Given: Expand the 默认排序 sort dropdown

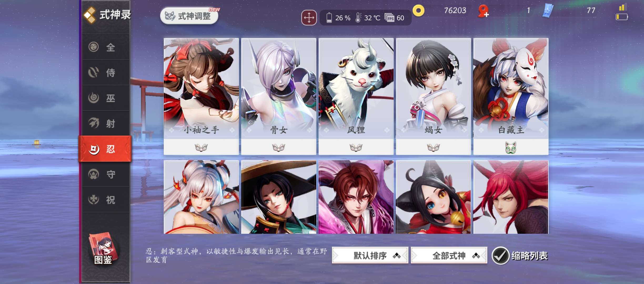Looking at the screenshot, I should (x=370, y=255).
